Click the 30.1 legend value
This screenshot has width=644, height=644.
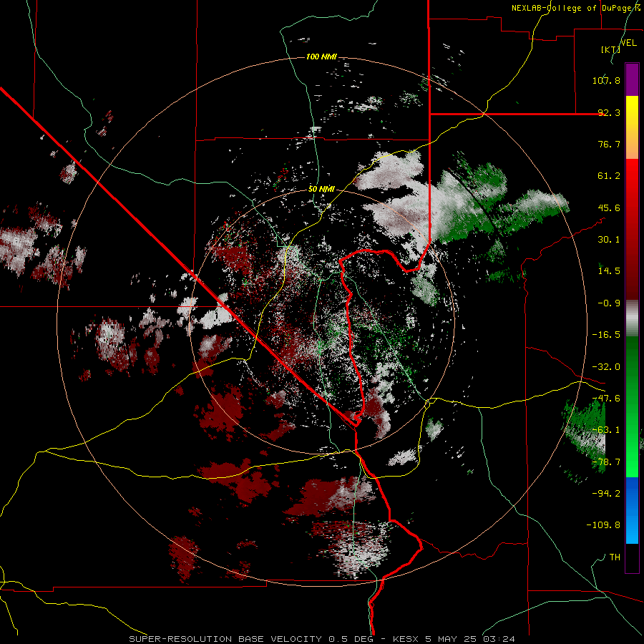click(609, 240)
